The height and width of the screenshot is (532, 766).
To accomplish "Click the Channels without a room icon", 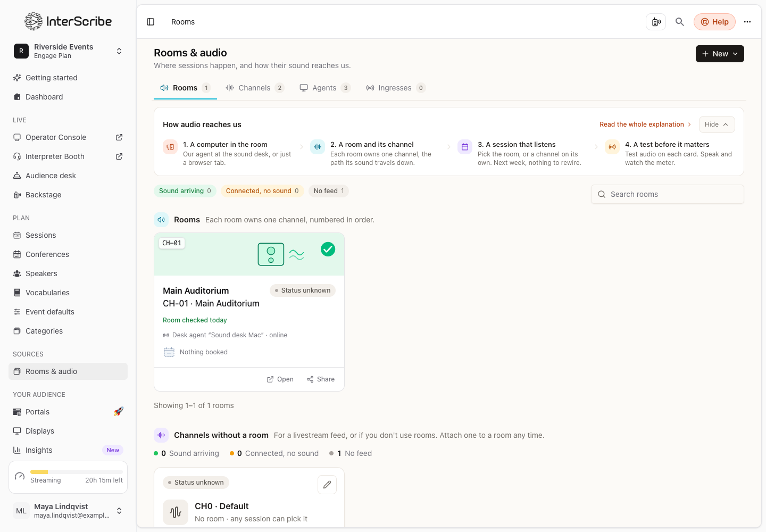I will (x=161, y=435).
